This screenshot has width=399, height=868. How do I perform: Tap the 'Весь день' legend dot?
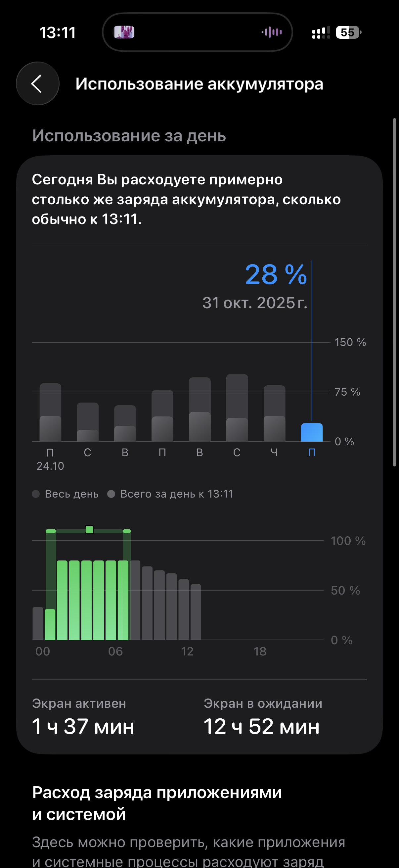36,494
